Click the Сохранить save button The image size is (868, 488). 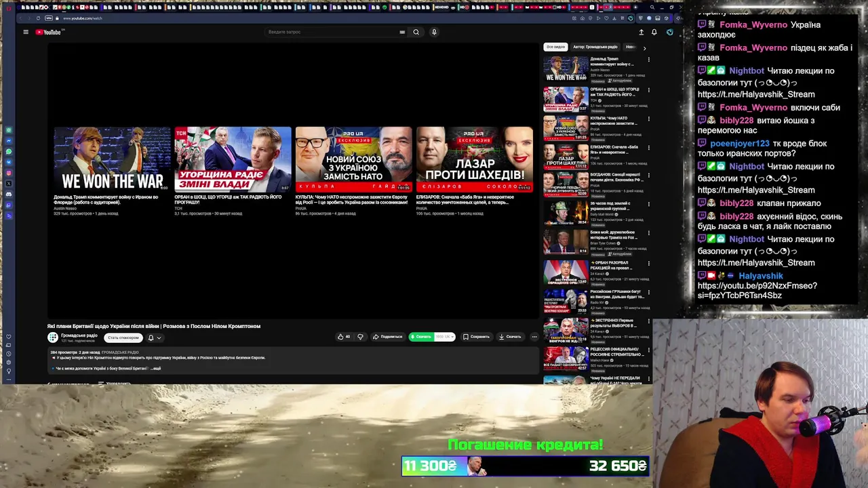coord(476,337)
